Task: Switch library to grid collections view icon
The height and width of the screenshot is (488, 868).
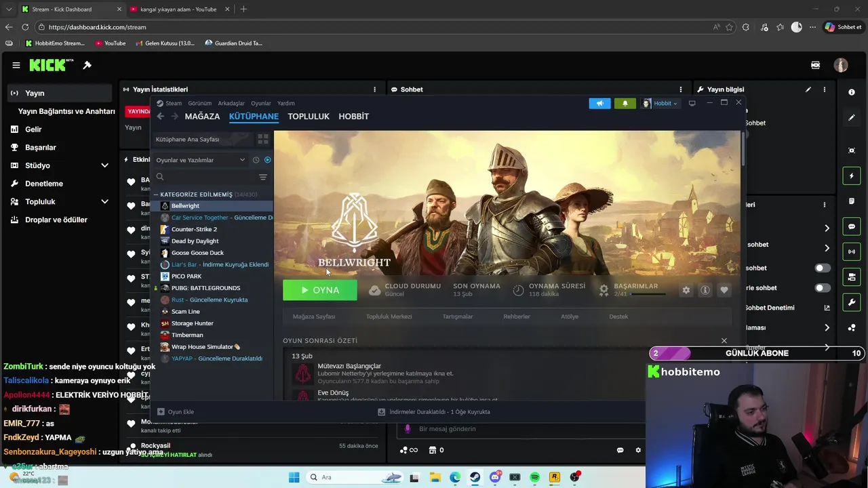Action: 263,139
